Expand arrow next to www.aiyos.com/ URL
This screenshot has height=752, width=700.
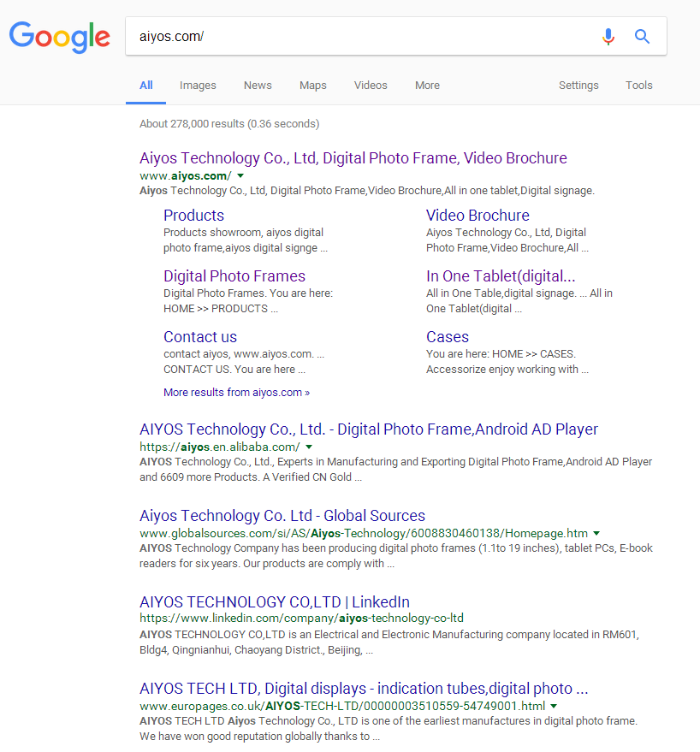240,176
